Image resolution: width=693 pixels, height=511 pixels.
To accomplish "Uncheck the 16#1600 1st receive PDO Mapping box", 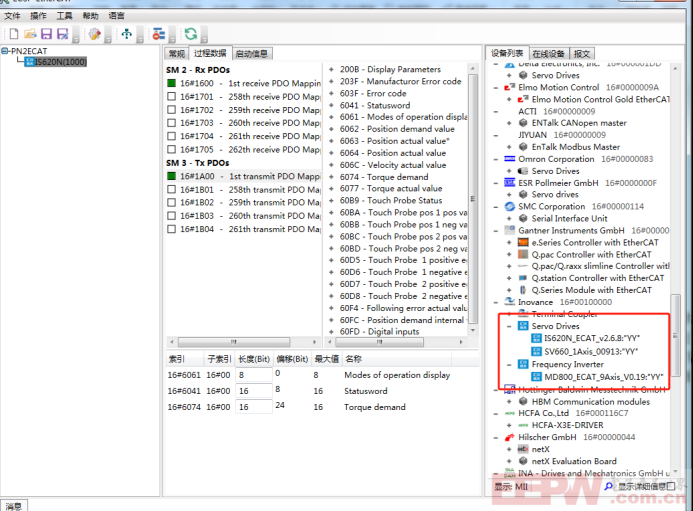I will 171,83.
